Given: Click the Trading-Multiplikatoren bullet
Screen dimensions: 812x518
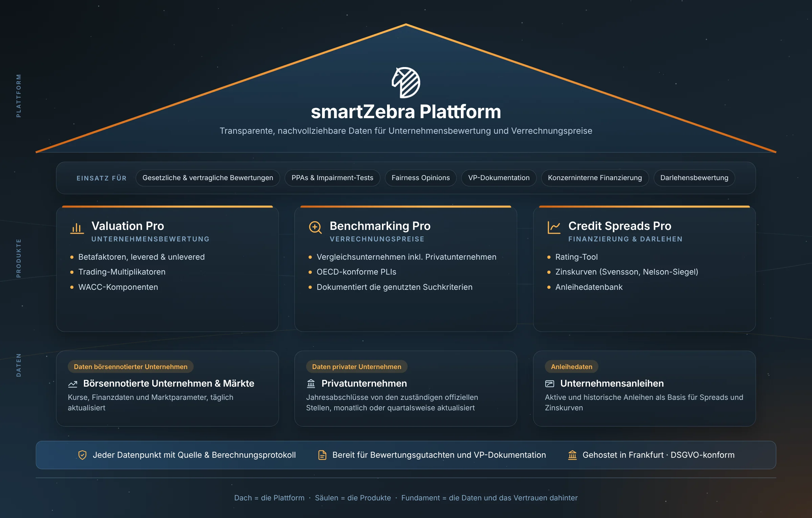Looking at the screenshot, I should tap(122, 272).
